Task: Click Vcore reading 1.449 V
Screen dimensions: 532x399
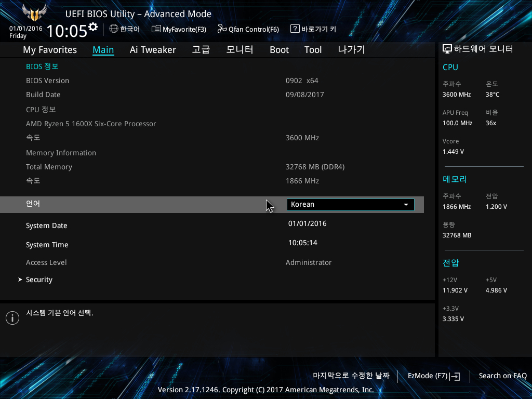Action: [453, 152]
